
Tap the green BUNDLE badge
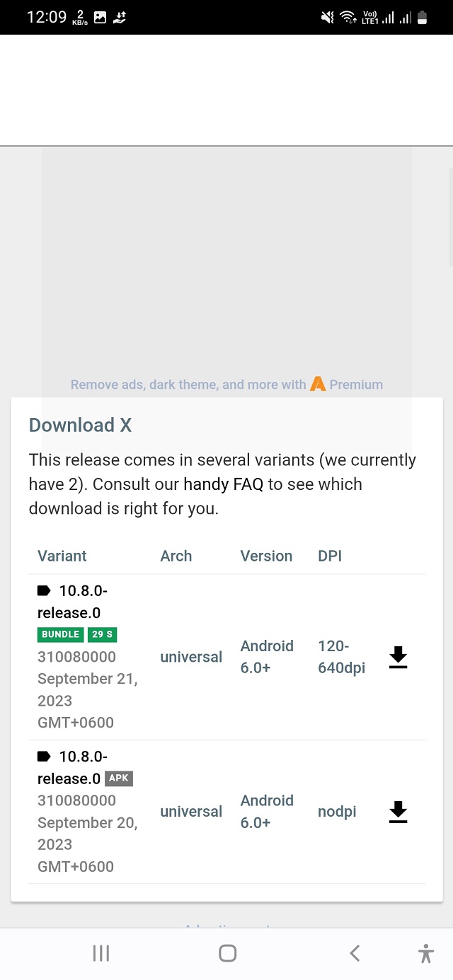click(60, 634)
